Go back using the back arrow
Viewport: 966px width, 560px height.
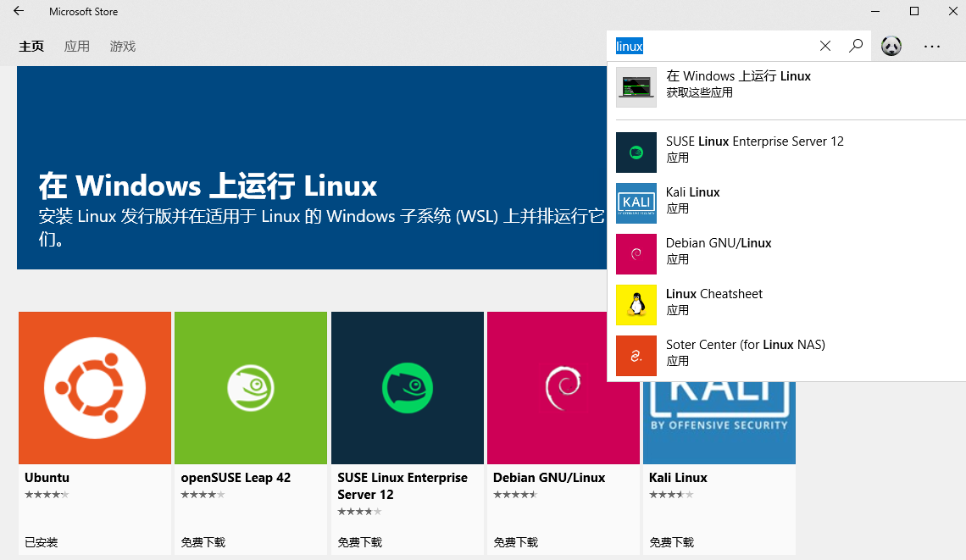coord(19,11)
